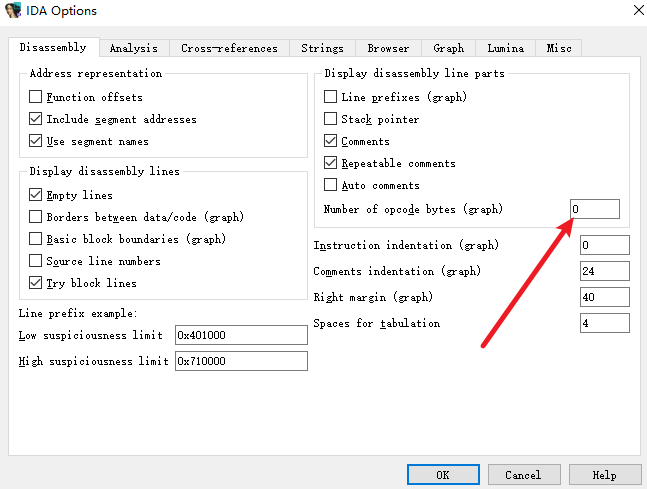Close the IDA Options dialog
Image resolution: width=647 pixels, height=489 pixels.
(x=638, y=10)
